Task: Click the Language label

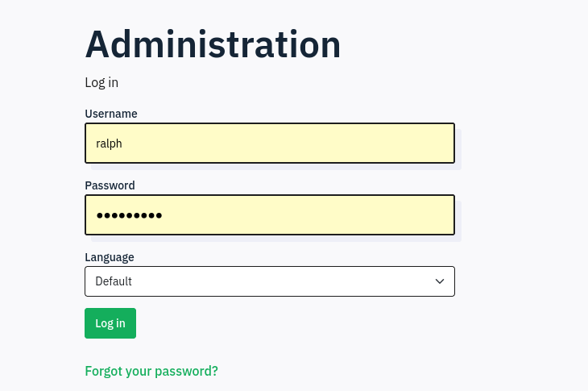Action: (x=110, y=257)
